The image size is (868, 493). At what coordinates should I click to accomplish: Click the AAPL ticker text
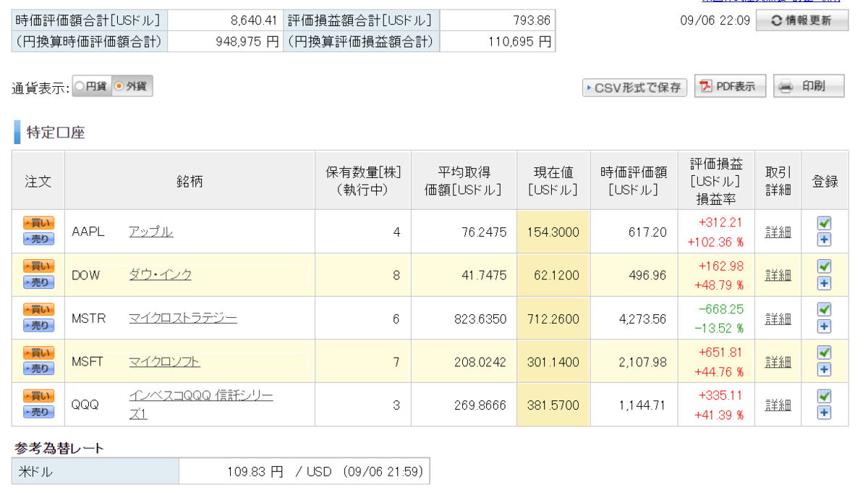pos(88,232)
